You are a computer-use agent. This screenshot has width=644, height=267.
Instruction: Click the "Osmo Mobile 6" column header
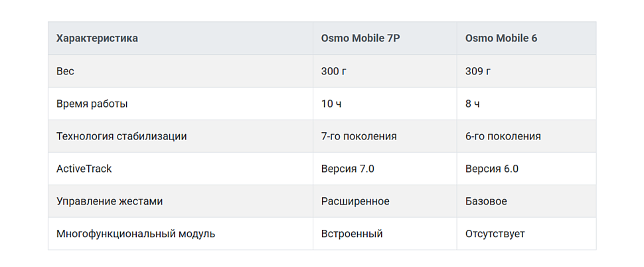pos(501,39)
